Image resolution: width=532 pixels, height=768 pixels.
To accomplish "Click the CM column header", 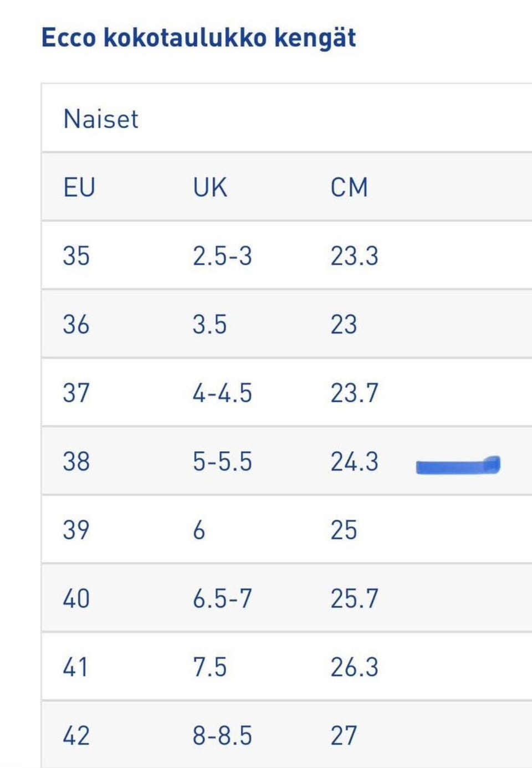I will point(349,187).
